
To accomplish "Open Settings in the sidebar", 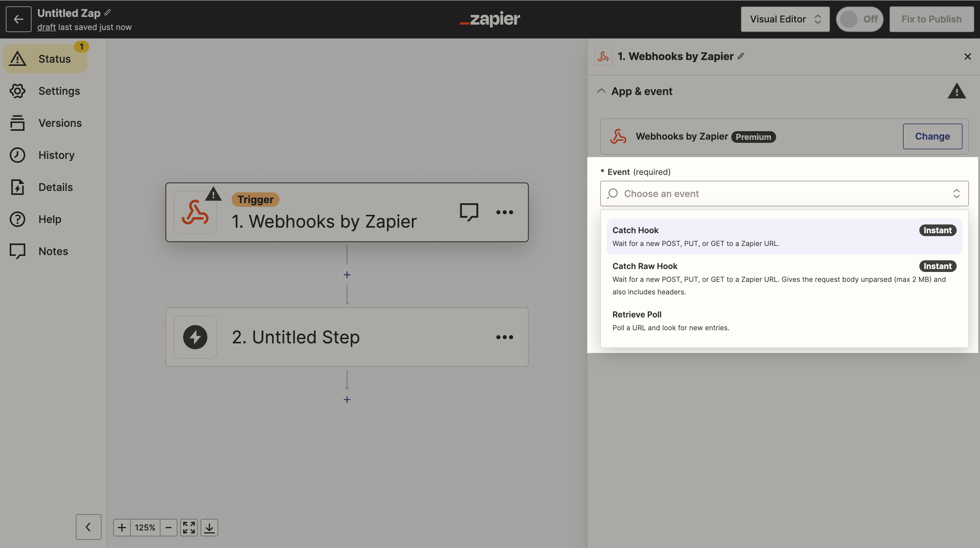I will 45,91.
